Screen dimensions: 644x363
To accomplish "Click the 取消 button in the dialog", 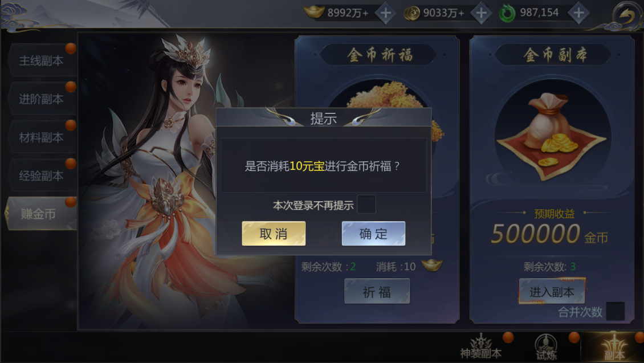I will pyautogui.click(x=274, y=234).
